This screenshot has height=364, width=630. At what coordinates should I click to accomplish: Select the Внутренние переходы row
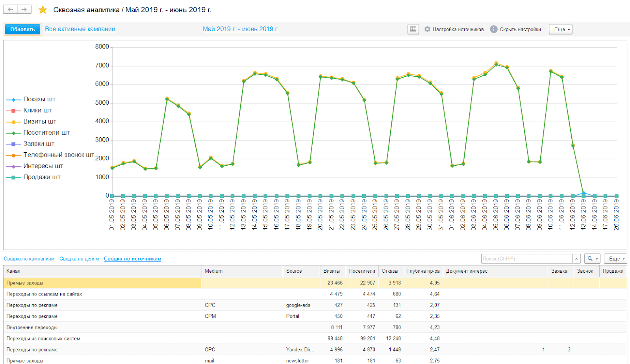pyautogui.click(x=315, y=327)
